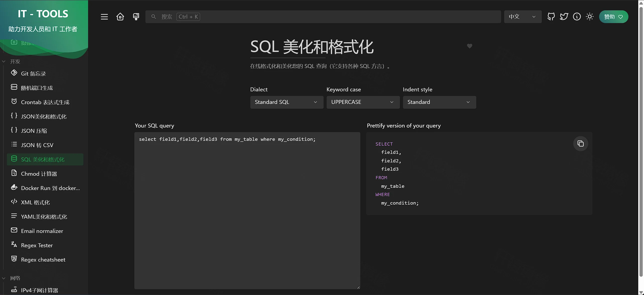This screenshot has width=644, height=295.
Task: Open 随机端口生成 tool
Action: [45, 88]
